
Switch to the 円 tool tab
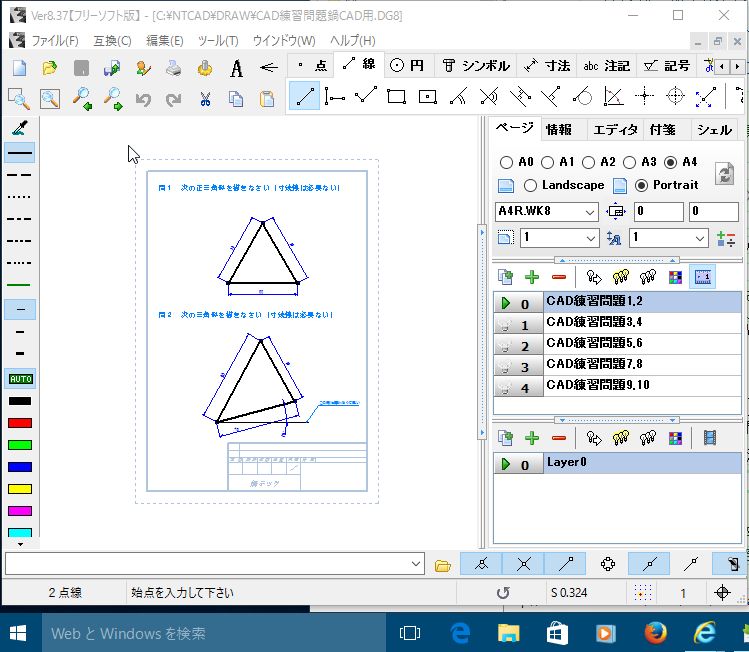point(407,65)
